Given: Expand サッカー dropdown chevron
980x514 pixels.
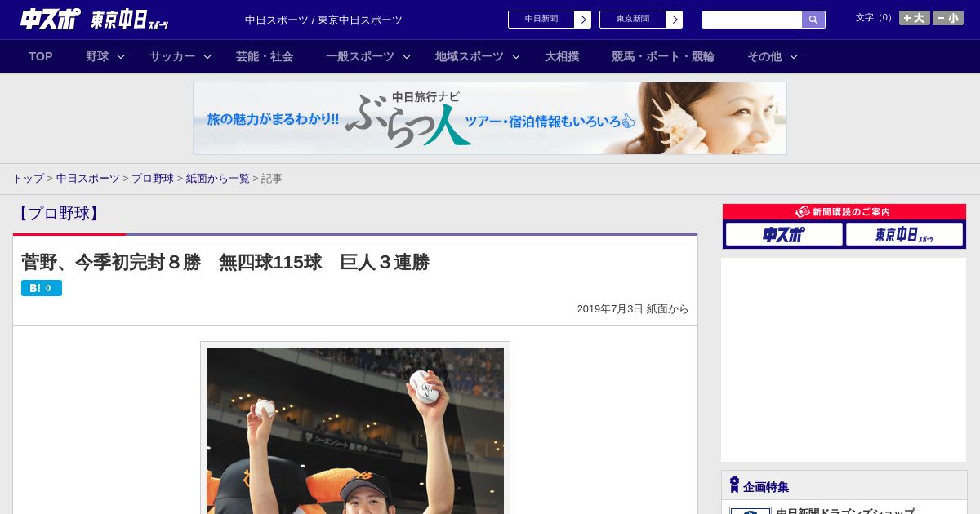Looking at the screenshot, I should pos(207,56).
